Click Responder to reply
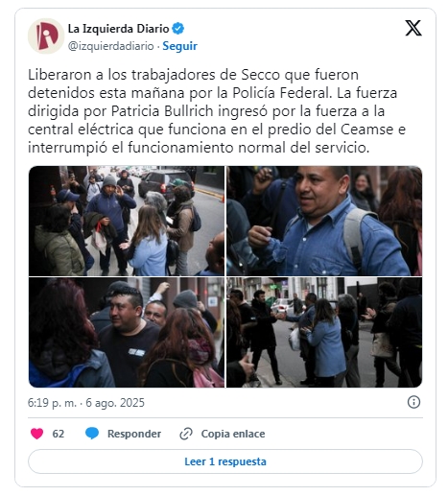This screenshot has width=448, height=496. (134, 434)
